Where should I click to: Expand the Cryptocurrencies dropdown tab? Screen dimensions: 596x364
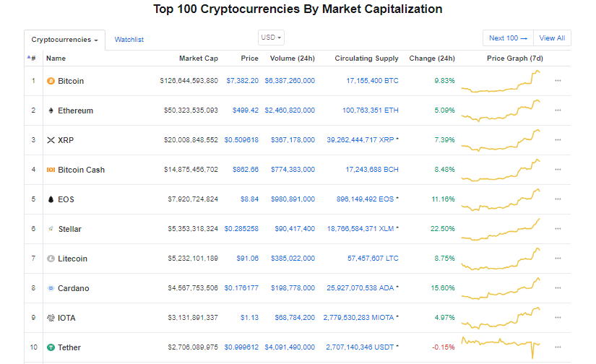[64, 40]
